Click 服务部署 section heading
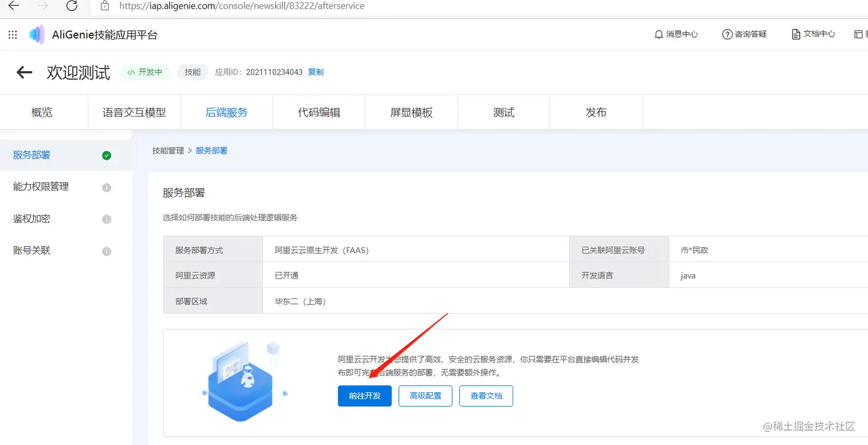The height and width of the screenshot is (445, 868). [184, 193]
